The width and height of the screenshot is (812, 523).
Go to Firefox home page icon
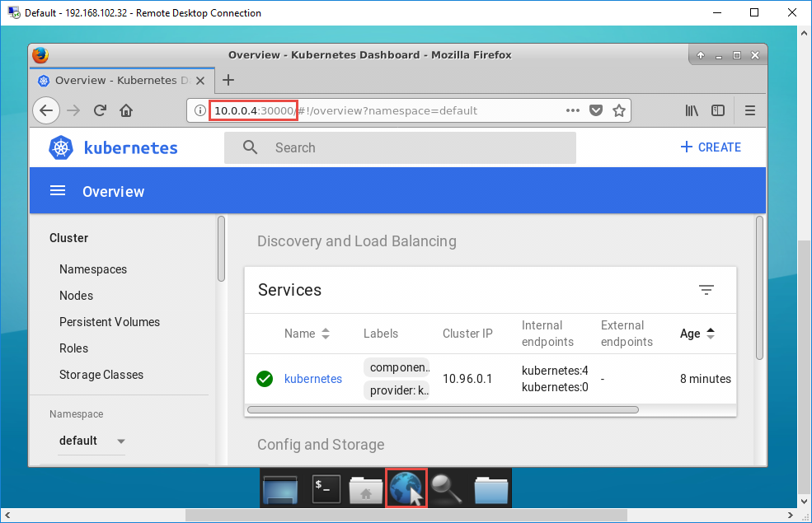(x=126, y=110)
